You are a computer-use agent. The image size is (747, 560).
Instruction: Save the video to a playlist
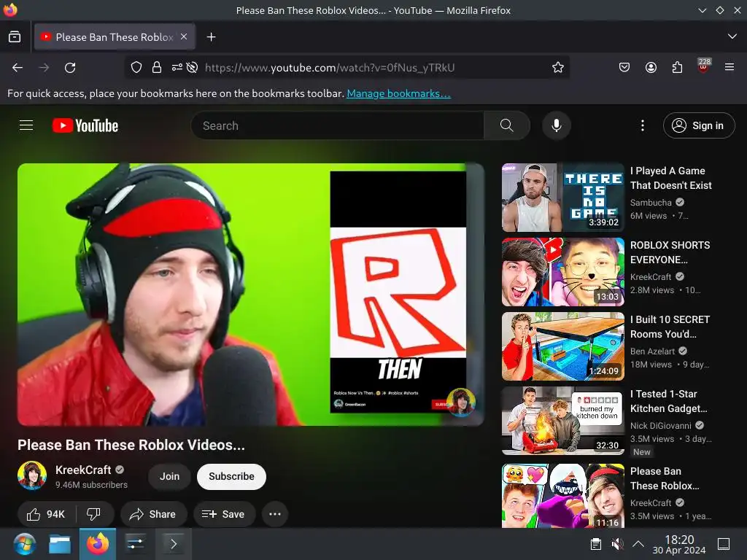click(x=224, y=514)
